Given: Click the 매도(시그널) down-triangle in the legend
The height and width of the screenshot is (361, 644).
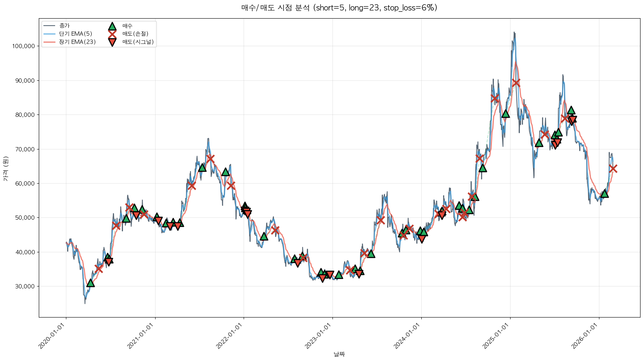Looking at the screenshot, I should (112, 42).
